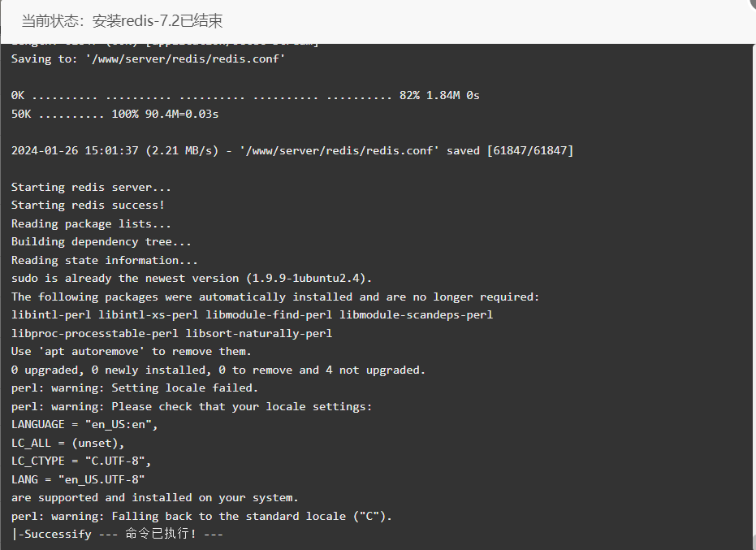Viewport: 756px width, 550px height.
Task: Click the 100% 90.4M=0.03s progress line
Action: pos(114,114)
